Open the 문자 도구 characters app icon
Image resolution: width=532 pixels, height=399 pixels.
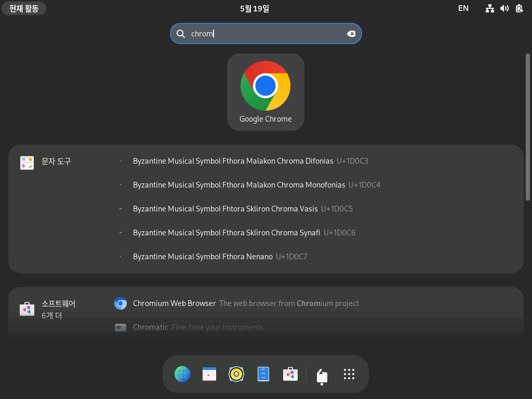click(x=27, y=163)
